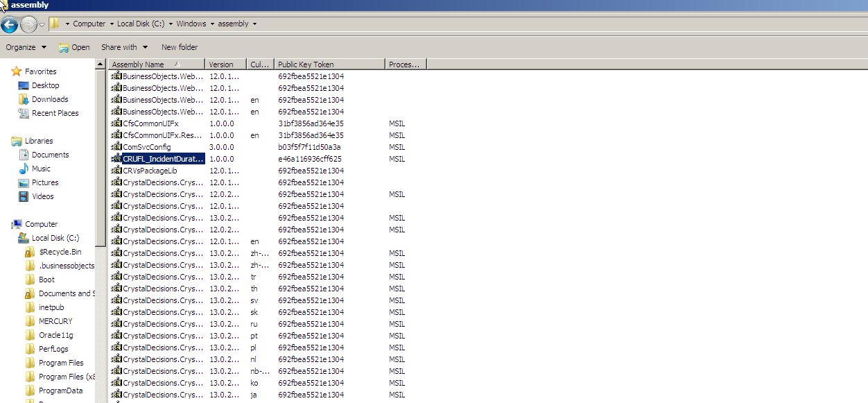Open the Share with dropdown
Viewport: 868px width, 403px height.
coord(124,47)
